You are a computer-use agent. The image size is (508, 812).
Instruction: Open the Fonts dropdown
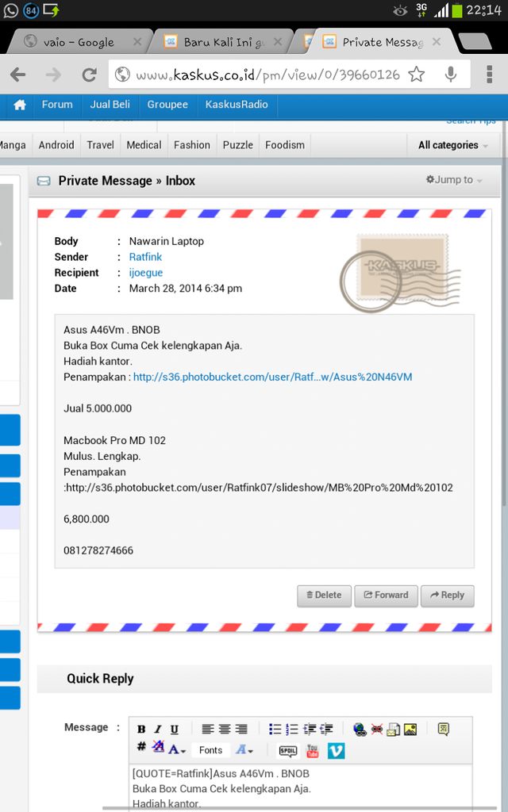pos(210,750)
